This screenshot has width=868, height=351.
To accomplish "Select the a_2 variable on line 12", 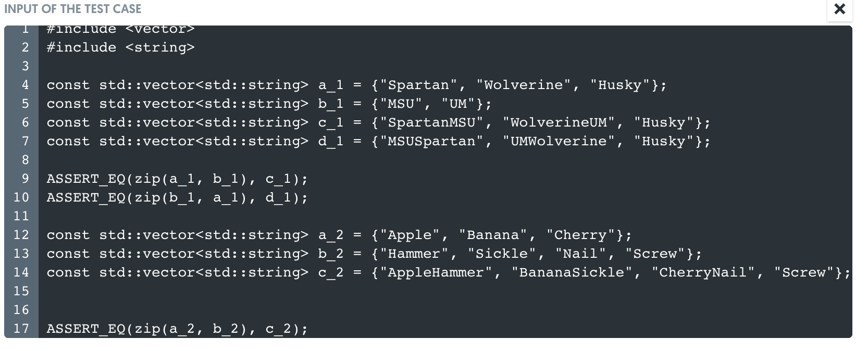I will pyautogui.click(x=332, y=235).
